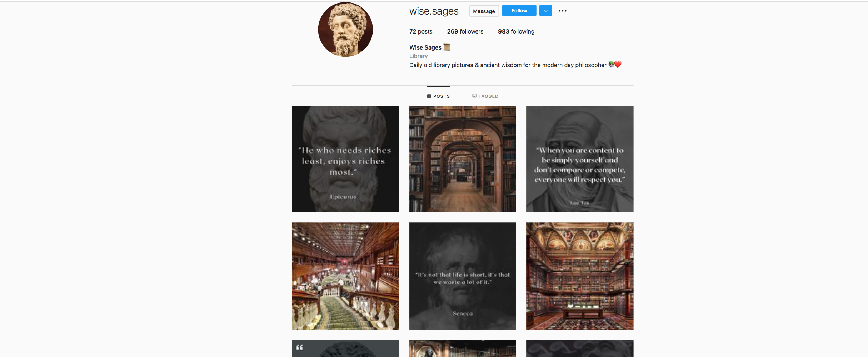Open the frescoed ceiling library post

[579, 276]
